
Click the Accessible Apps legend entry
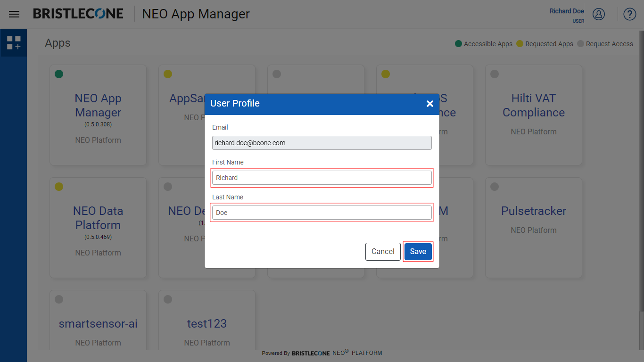point(484,44)
